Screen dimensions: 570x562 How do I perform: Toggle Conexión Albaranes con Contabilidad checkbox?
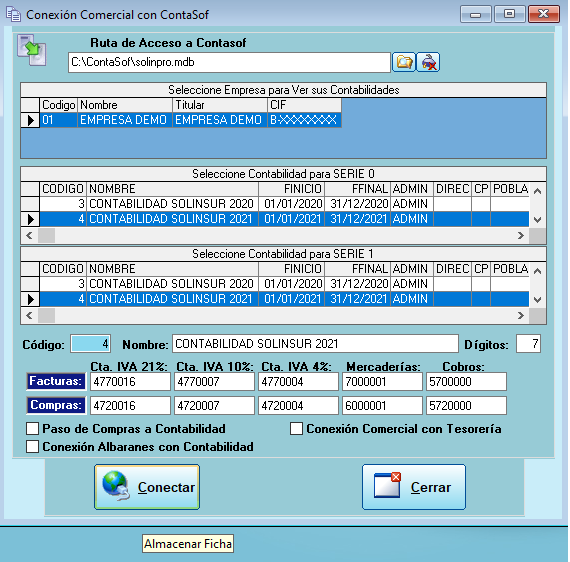pos(32,446)
